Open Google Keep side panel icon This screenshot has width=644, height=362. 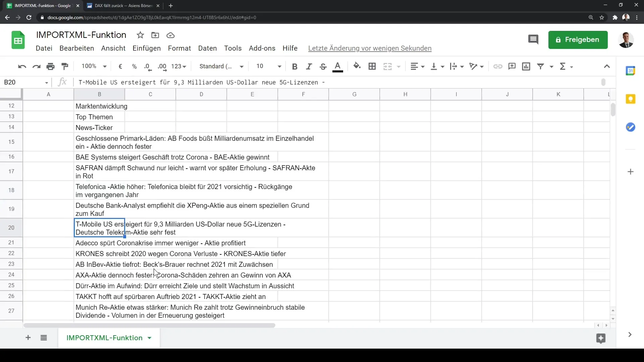[631, 99]
